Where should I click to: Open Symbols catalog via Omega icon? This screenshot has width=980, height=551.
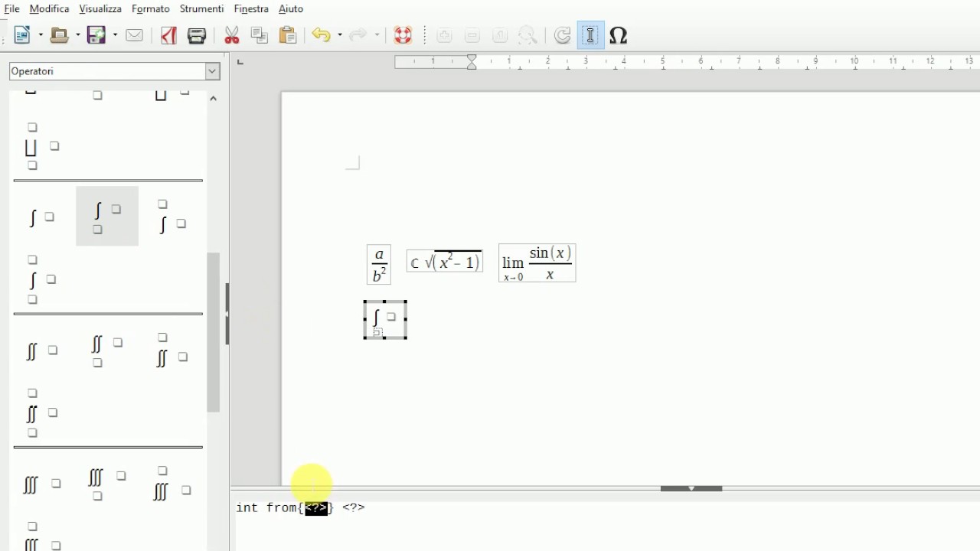619,35
